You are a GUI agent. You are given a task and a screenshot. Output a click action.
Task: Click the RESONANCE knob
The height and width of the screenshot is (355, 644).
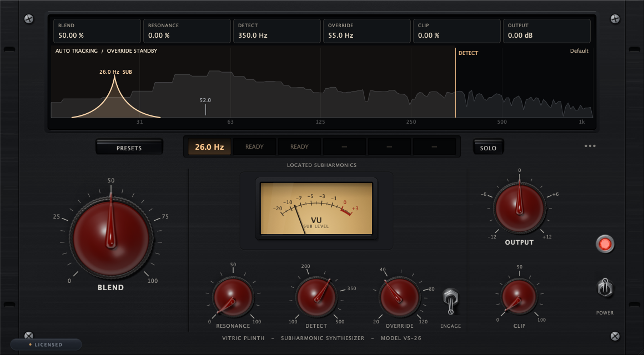[x=233, y=297]
